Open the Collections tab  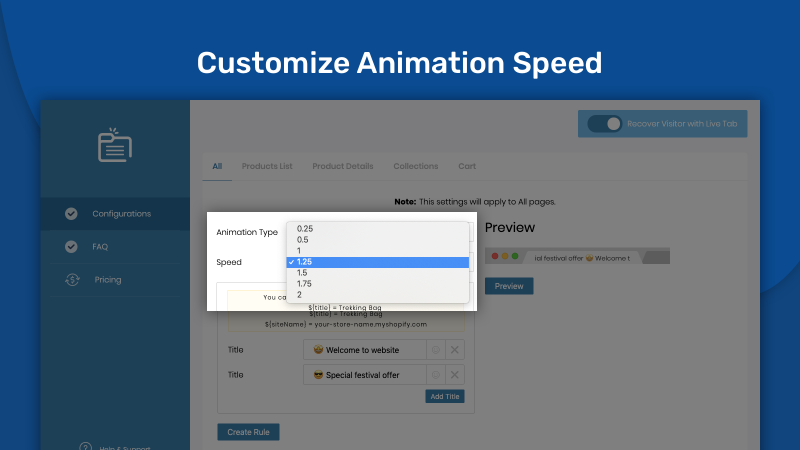415,166
